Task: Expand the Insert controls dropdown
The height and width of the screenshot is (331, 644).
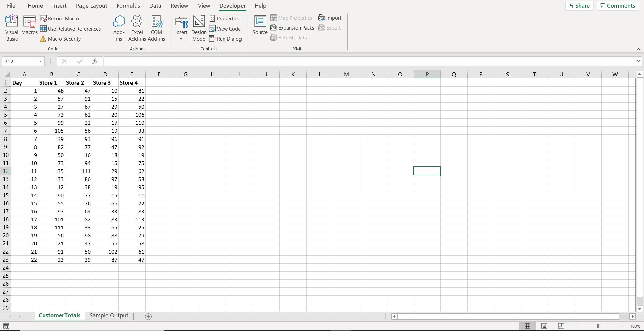Action: 181,38
